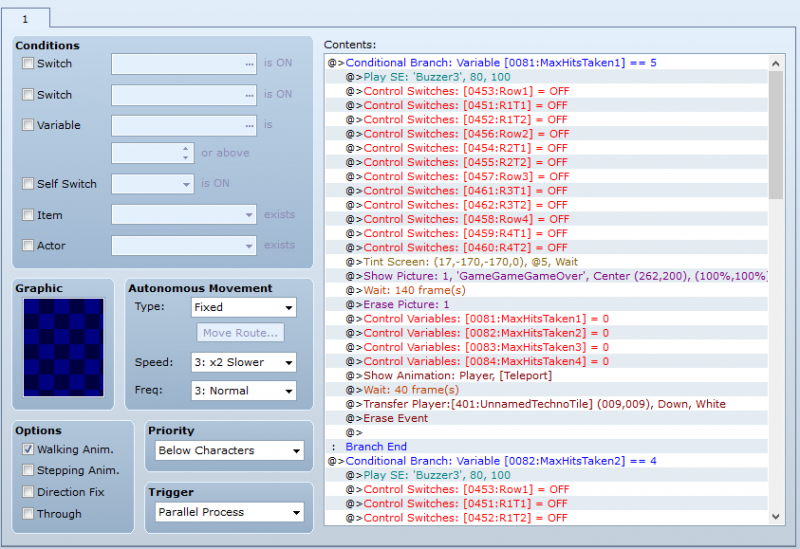Check the Direction Fix option
Viewport: 800px width, 549px height.
[28, 492]
